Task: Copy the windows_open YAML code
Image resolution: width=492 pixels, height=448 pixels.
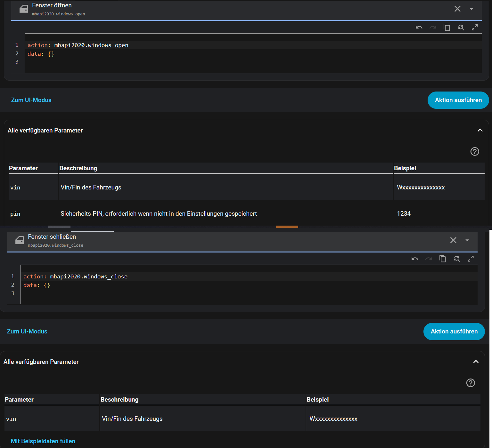Action: [x=447, y=28]
